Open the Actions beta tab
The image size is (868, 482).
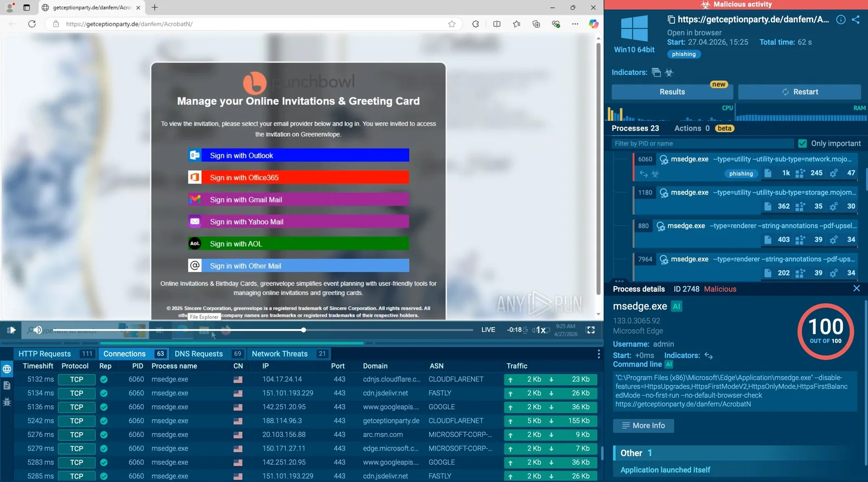click(x=704, y=128)
